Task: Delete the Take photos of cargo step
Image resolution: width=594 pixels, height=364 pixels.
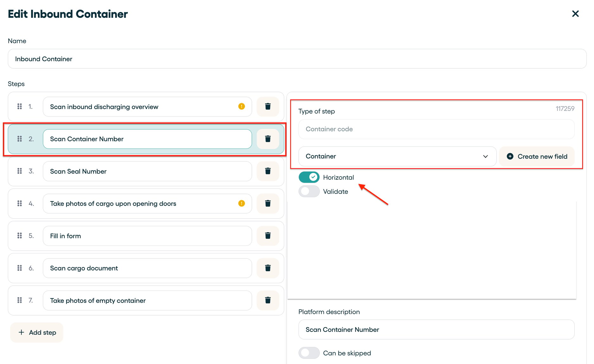Action: (x=268, y=203)
